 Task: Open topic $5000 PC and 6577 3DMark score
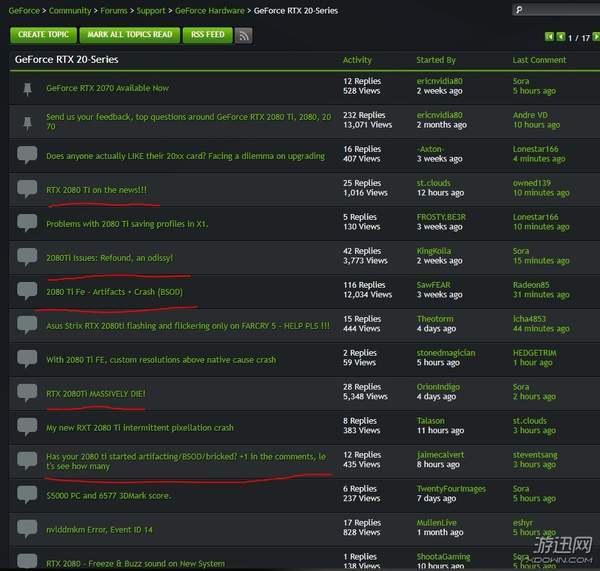click(109, 496)
